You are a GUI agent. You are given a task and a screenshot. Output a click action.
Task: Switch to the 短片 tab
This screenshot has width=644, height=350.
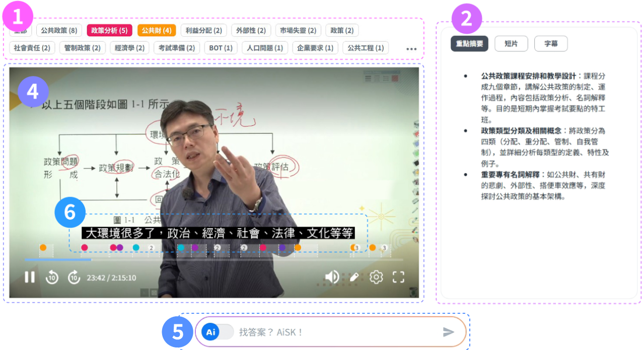[x=511, y=44]
